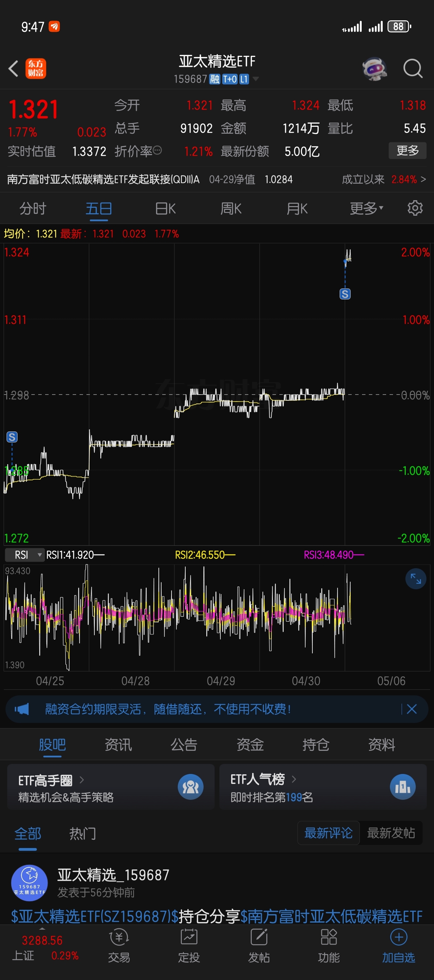This screenshot has height=980, width=434.
Task: Tap 更多 quote details button
Action: (x=407, y=151)
